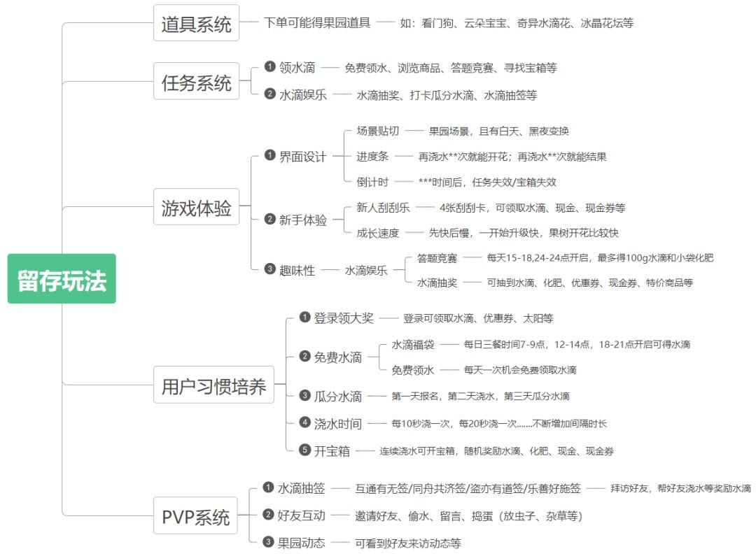Select number 4 marker beside 浇水时间
This screenshot has width=756, height=556.
point(304,422)
